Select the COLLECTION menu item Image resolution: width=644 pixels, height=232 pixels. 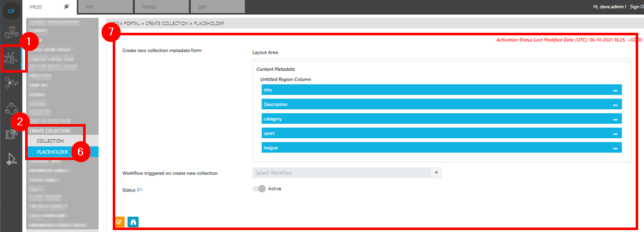pyautogui.click(x=50, y=141)
